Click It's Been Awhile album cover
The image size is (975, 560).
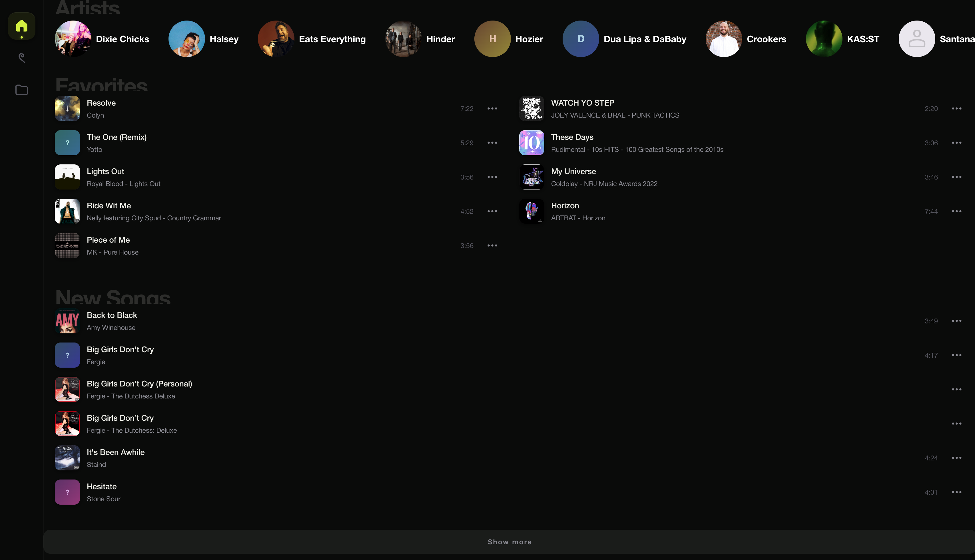pyautogui.click(x=67, y=458)
